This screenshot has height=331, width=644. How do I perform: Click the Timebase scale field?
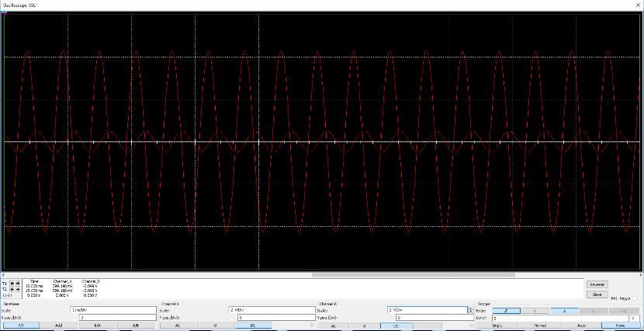(113, 310)
